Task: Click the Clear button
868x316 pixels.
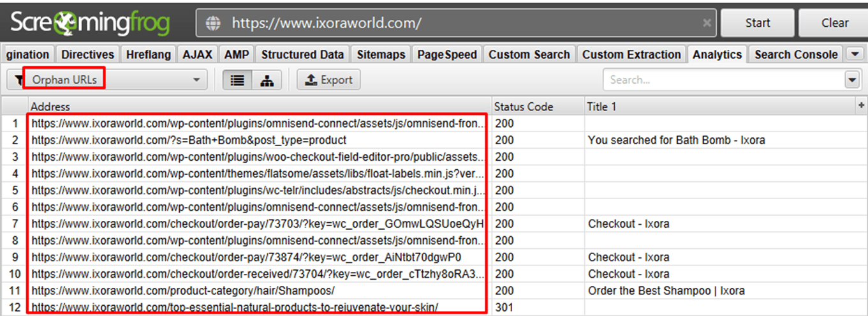Action: (x=835, y=23)
